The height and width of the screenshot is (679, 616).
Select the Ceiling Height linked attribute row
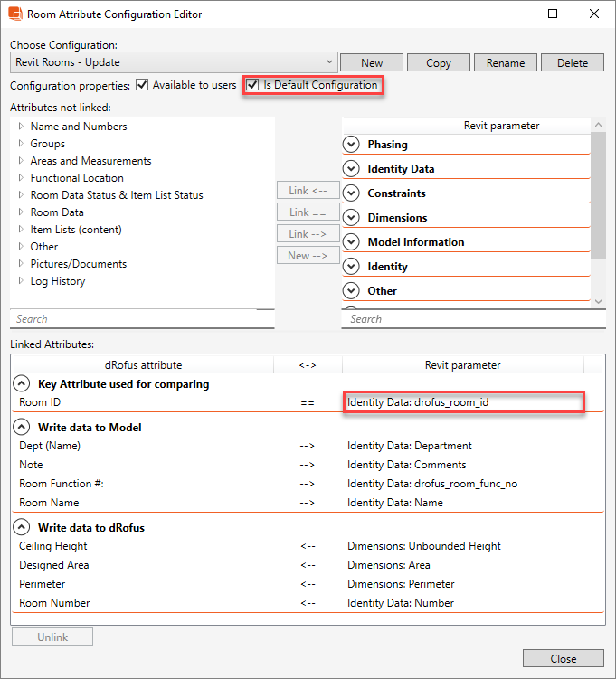(x=53, y=546)
